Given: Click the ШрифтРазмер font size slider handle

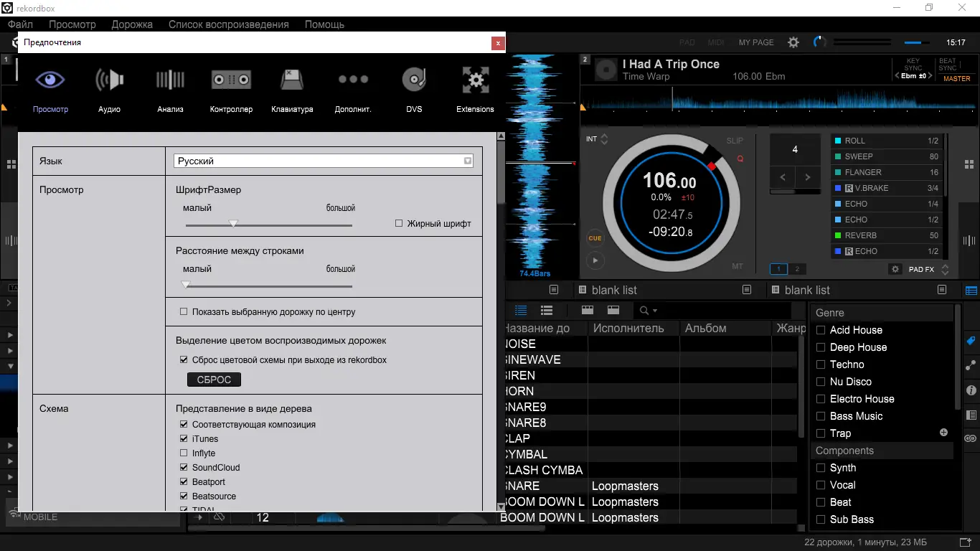Looking at the screenshot, I should tap(233, 224).
